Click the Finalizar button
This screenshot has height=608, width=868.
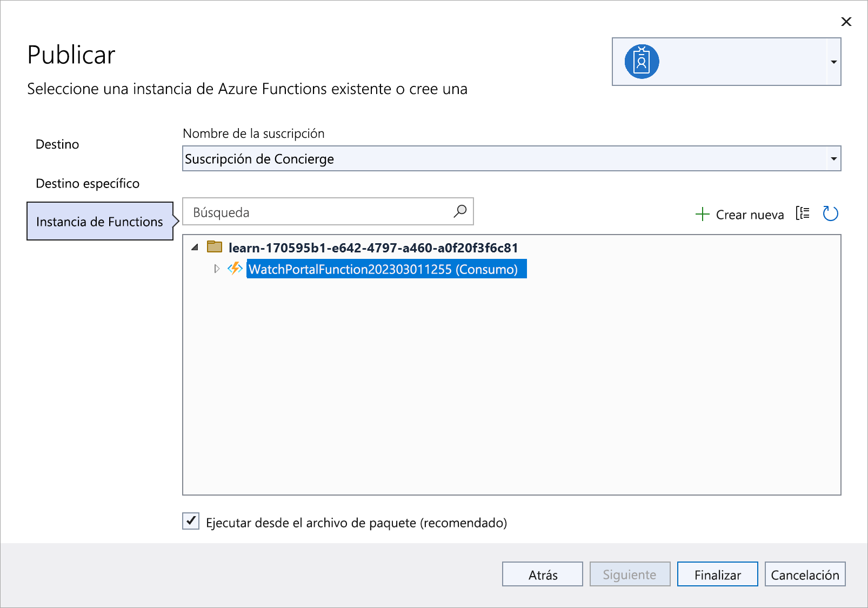(x=718, y=574)
